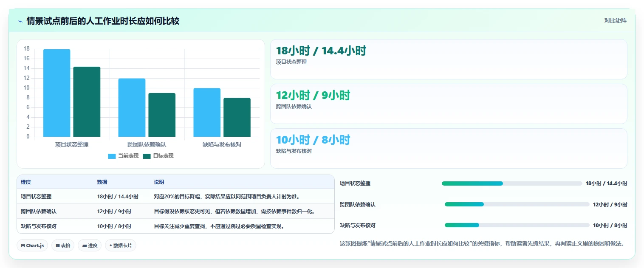The height and width of the screenshot is (268, 644).
Task: Click the summary caption under progress bars
Action: (x=482, y=243)
